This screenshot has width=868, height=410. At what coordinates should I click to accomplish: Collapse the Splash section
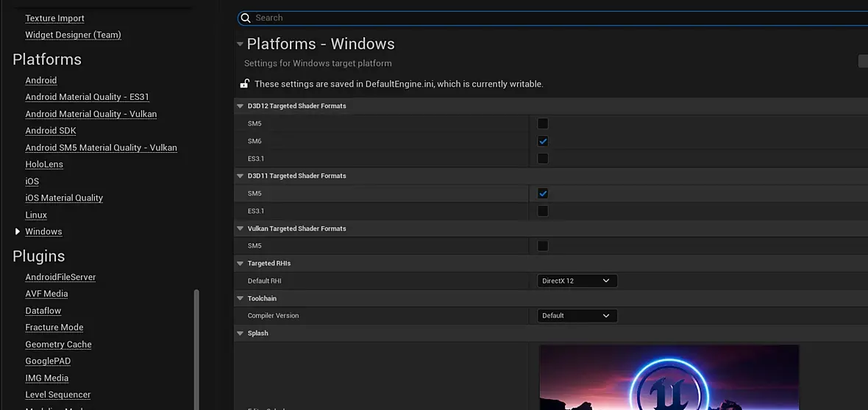[240, 333]
